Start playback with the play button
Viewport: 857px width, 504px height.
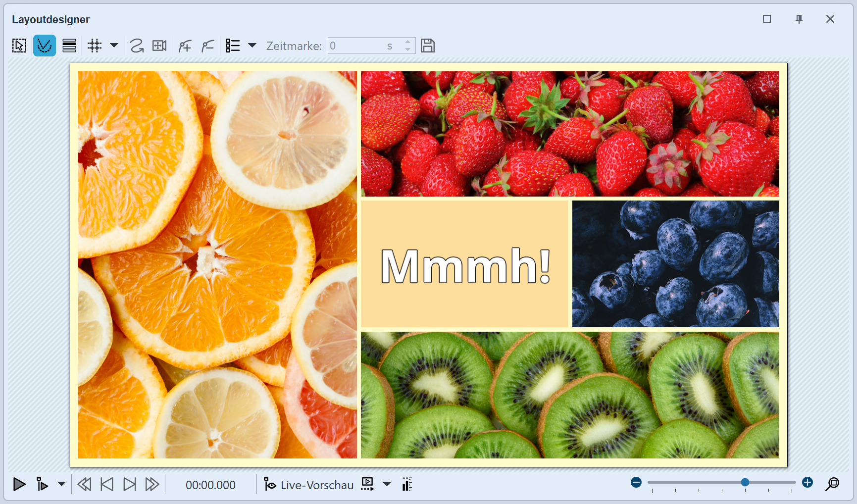(19, 485)
